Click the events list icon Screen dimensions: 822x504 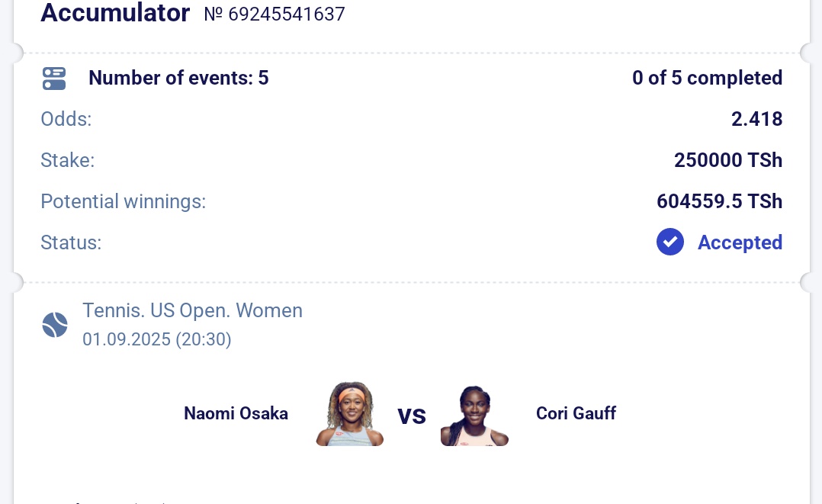pyautogui.click(x=54, y=79)
